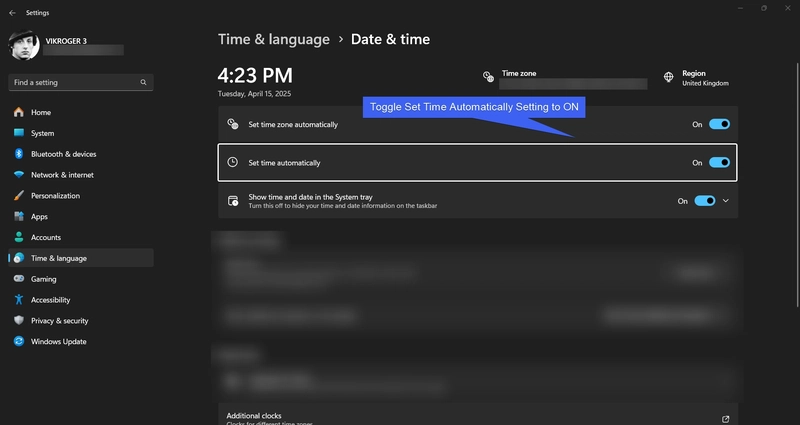Toggle Set time zone automatically switch

tap(719, 125)
